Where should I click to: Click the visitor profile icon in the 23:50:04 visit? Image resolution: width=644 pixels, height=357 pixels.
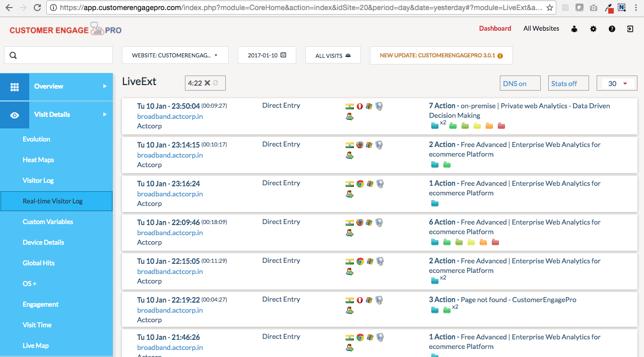[x=349, y=116]
